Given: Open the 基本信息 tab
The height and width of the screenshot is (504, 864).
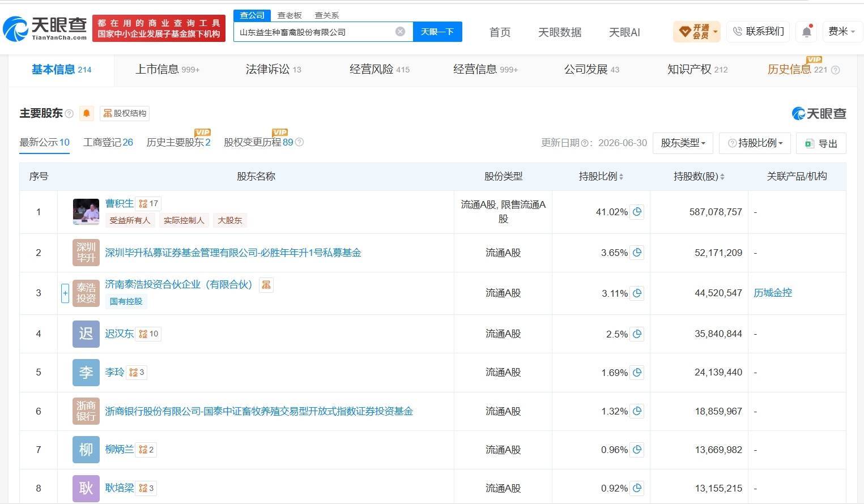Looking at the screenshot, I should pos(61,70).
